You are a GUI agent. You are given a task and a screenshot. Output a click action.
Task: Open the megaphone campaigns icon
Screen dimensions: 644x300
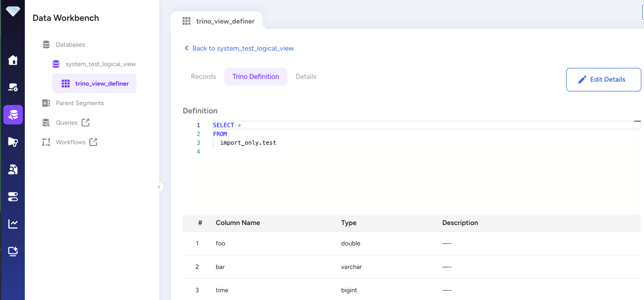tap(13, 142)
